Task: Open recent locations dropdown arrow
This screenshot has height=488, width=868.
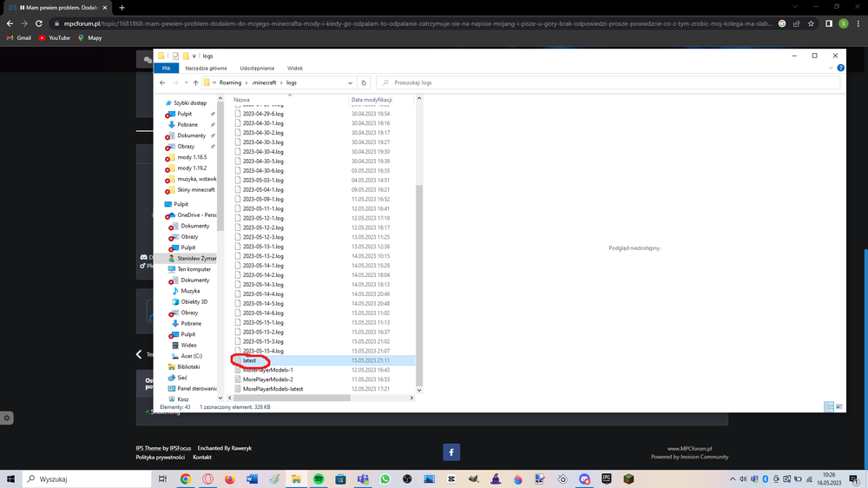Action: click(186, 82)
